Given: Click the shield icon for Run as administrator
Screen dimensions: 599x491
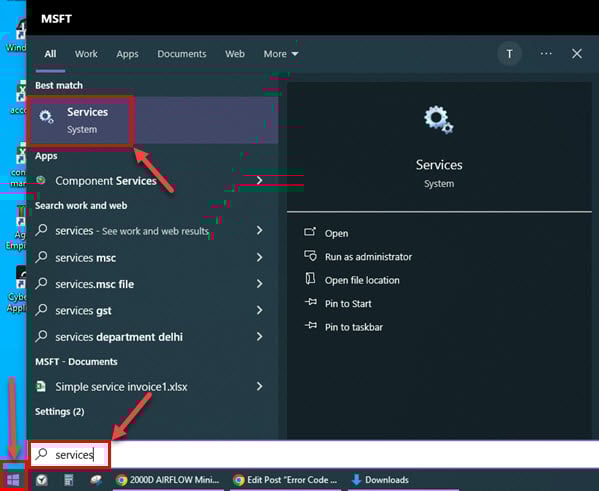Looking at the screenshot, I should tap(310, 256).
